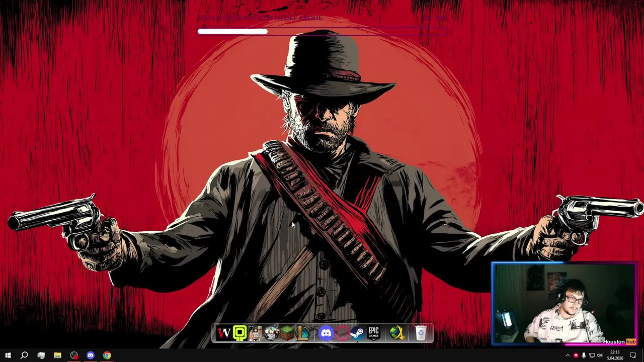644x362 pixels.
Task: Open the Windows Start menu
Action: pyautogui.click(x=8, y=355)
